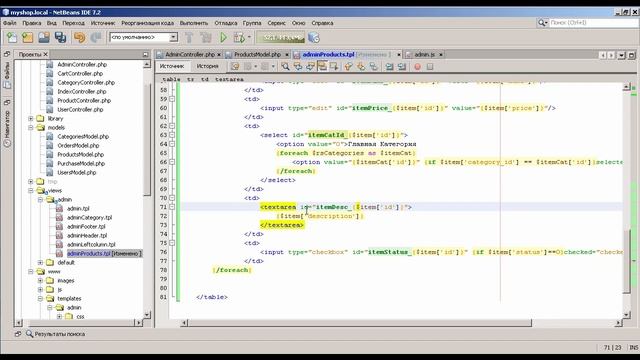640x360 pixels.
Task: Toggle code fold at line 59
Action: pyautogui.click(x=172, y=99)
